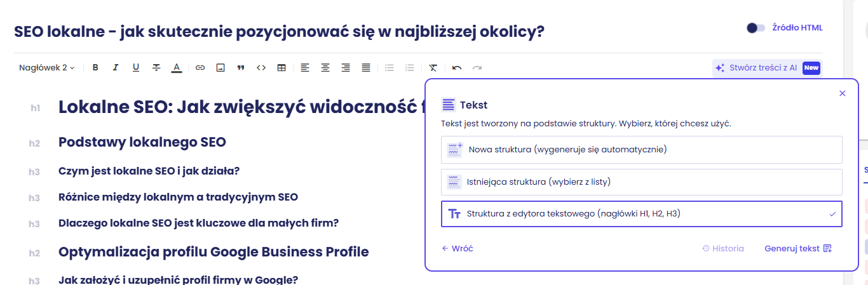The width and height of the screenshot is (868, 285).
Task: Open the text color picker
Action: 177,67
